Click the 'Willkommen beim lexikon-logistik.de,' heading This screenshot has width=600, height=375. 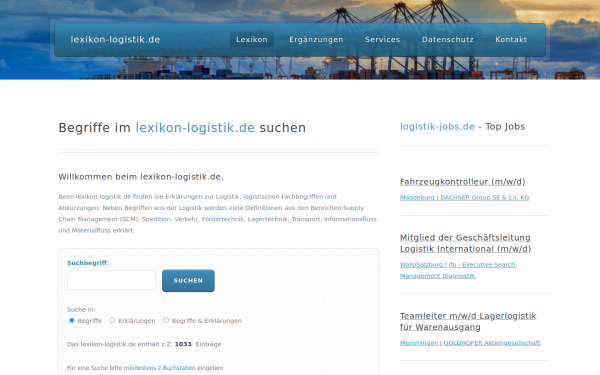(141, 177)
